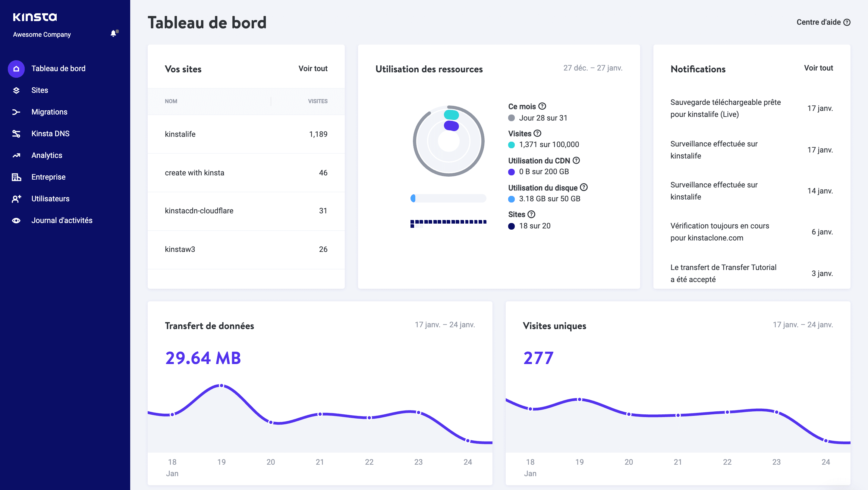Expand the Vos sites 'Voir tout' link
This screenshot has height=490, width=868.
312,68
